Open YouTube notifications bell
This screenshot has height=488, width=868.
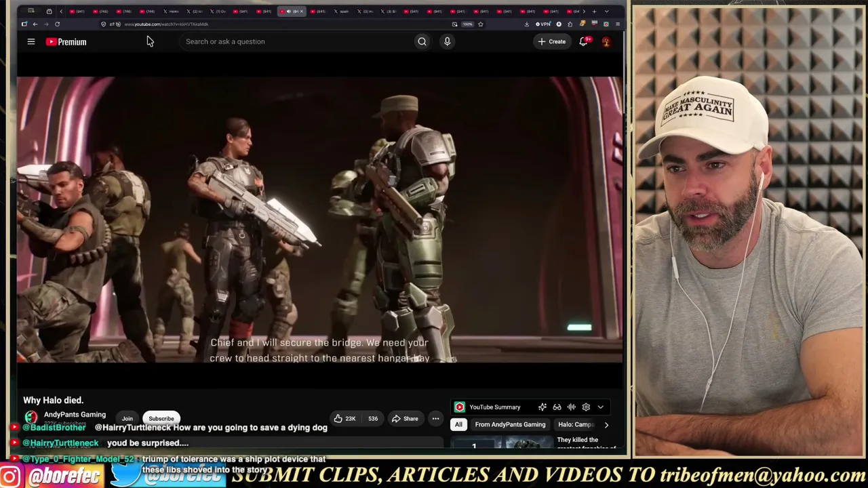pos(584,41)
